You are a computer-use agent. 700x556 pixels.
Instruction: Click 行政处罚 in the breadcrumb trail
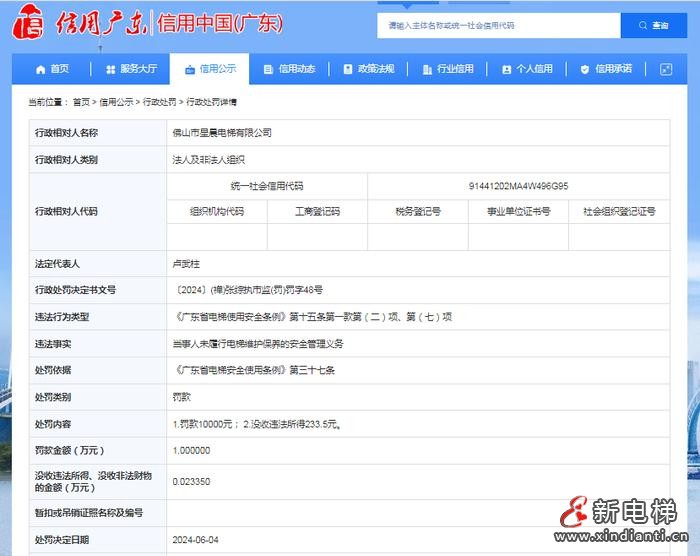pyautogui.click(x=159, y=102)
